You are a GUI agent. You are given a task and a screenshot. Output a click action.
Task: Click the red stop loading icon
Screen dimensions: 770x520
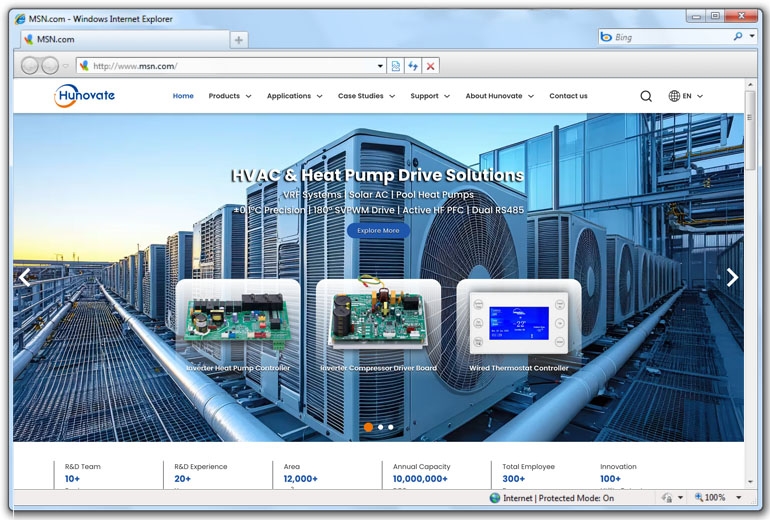point(430,66)
